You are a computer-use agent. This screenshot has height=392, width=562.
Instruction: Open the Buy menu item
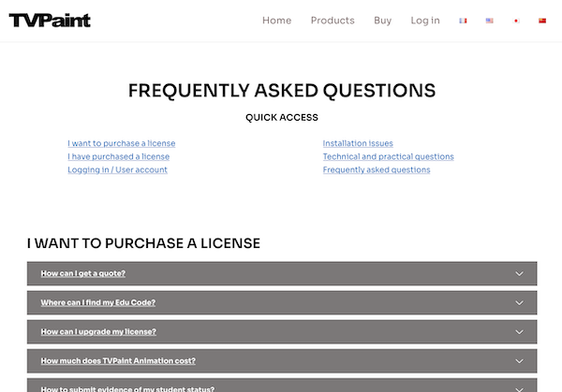pyautogui.click(x=382, y=21)
